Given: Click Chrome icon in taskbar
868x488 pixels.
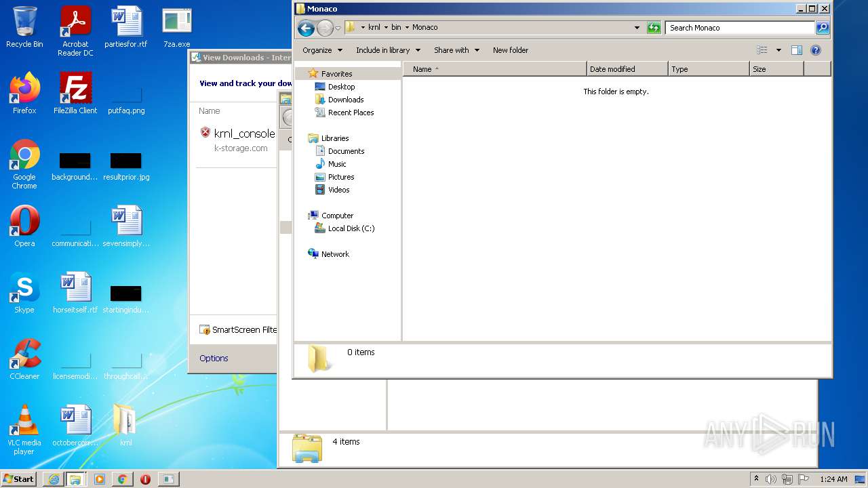Looking at the screenshot, I should click(x=122, y=479).
